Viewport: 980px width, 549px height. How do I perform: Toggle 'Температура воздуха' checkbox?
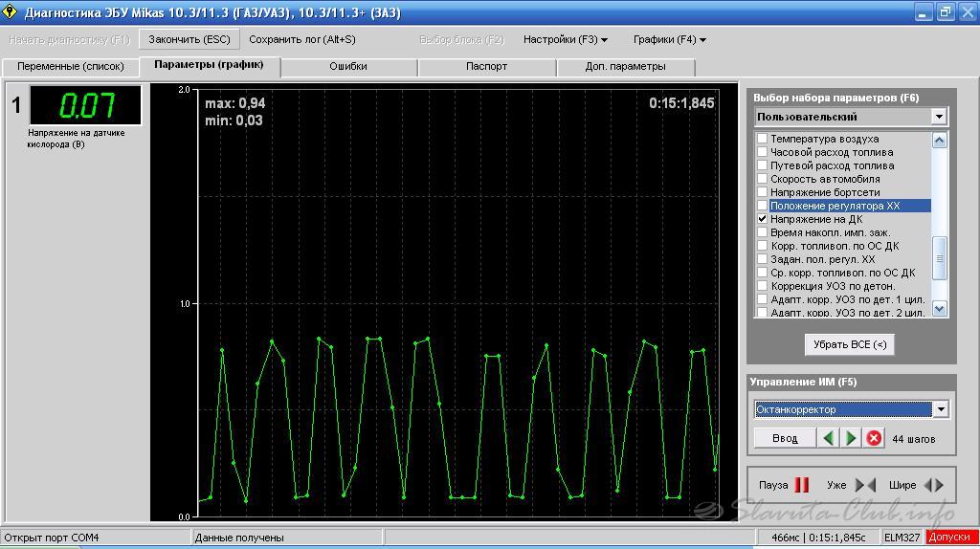(x=762, y=138)
